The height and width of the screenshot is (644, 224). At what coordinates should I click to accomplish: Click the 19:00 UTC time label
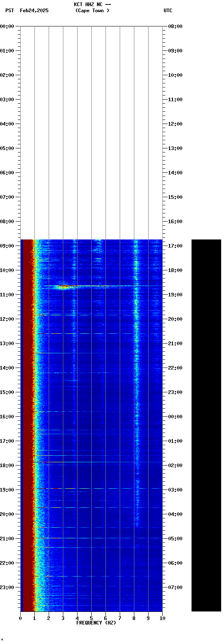[x=175, y=295]
